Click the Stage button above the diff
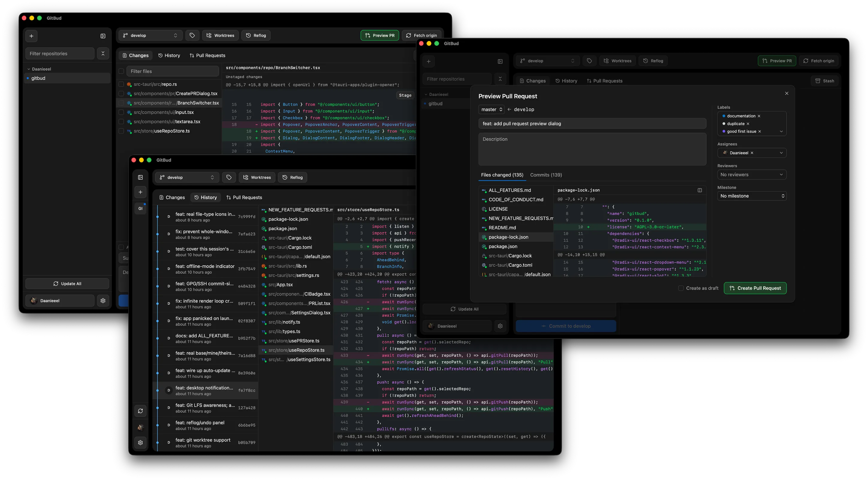This screenshot has height=480, width=868. [405, 95]
